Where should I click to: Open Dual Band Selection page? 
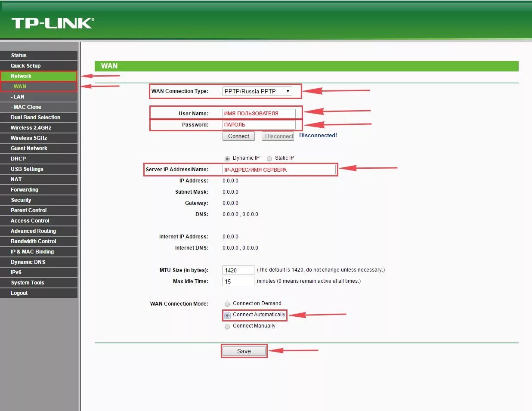tap(39, 117)
